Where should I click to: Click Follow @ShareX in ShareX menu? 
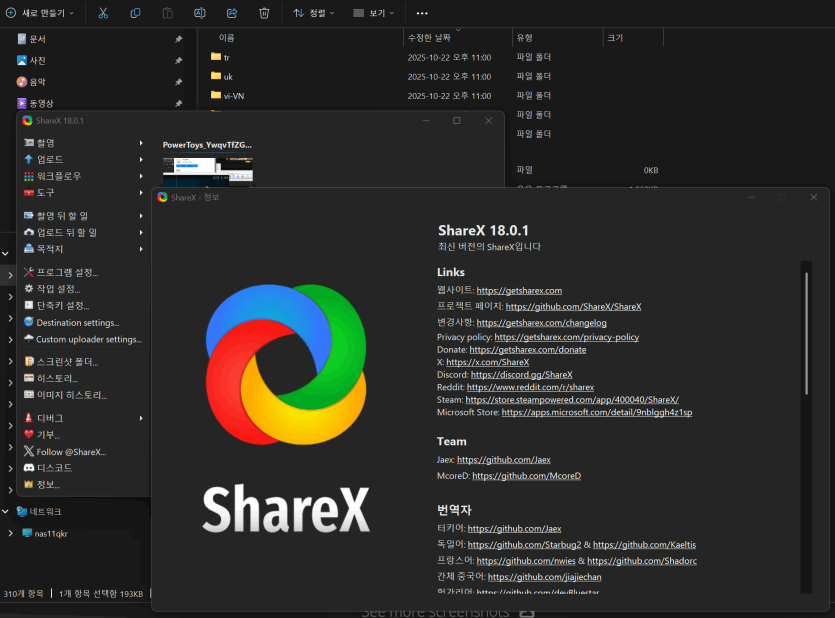[65, 452]
